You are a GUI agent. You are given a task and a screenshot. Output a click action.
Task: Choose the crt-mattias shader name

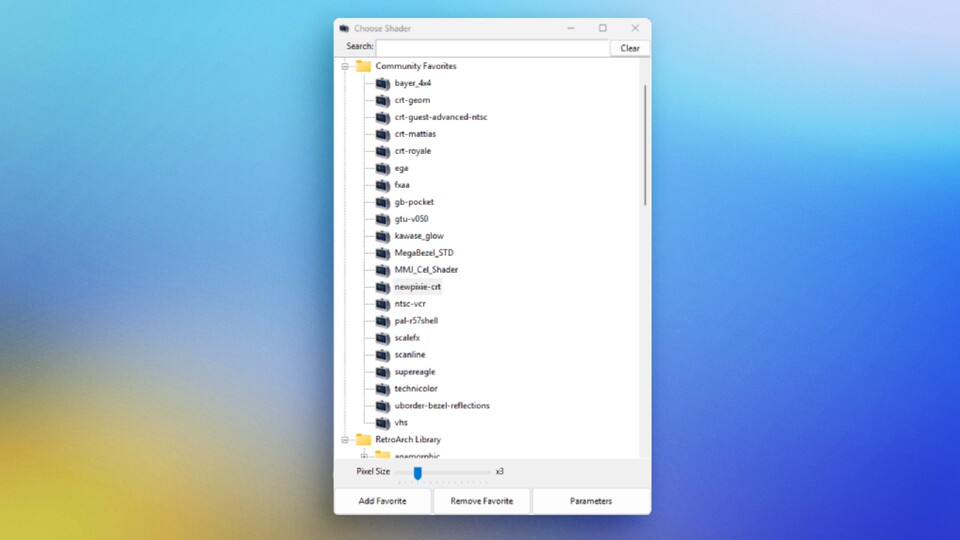tap(415, 134)
